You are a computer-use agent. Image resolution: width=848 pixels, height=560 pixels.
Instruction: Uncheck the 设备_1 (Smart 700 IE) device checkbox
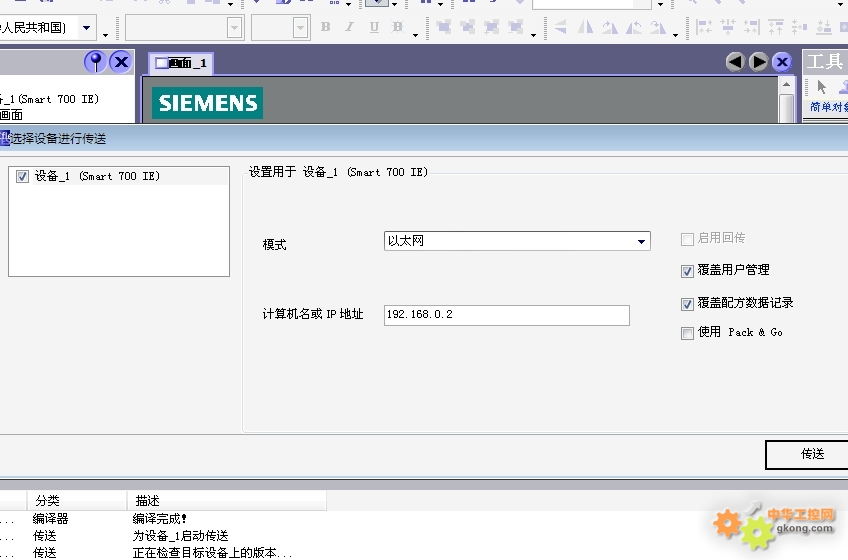point(23,177)
